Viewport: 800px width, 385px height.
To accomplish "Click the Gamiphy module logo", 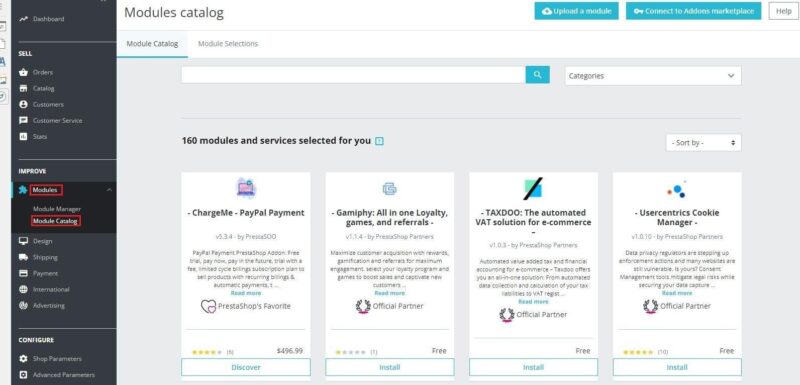I will tap(390, 189).
